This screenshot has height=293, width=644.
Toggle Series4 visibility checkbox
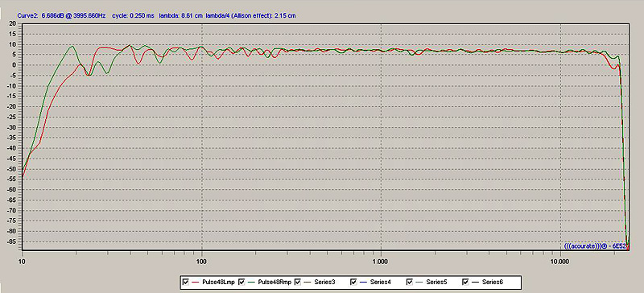pos(353,282)
